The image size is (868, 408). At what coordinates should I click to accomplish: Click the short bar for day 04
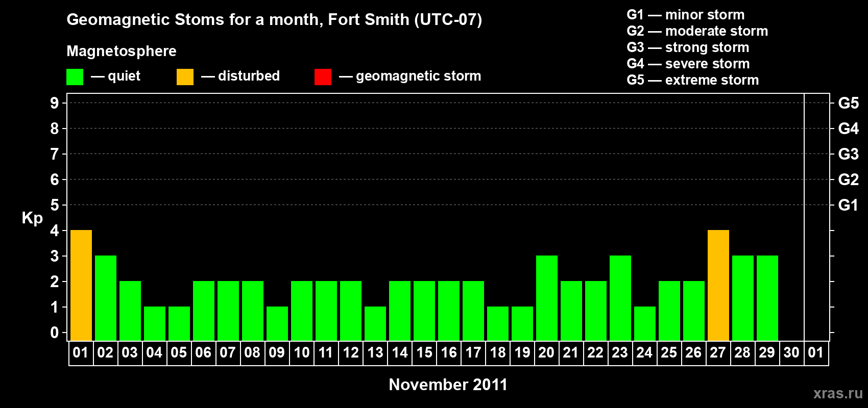tap(155, 324)
